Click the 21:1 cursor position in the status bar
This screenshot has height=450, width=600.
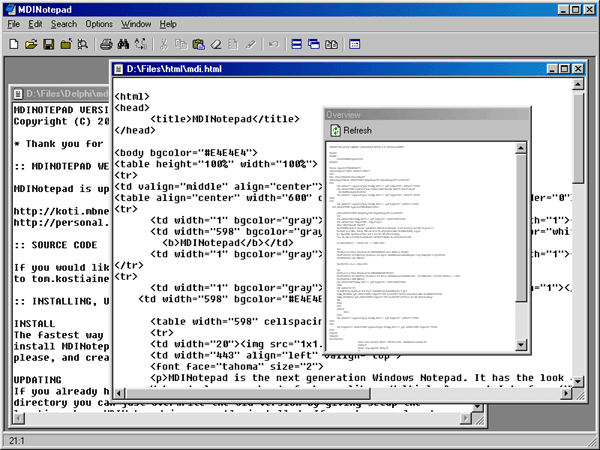(x=16, y=441)
